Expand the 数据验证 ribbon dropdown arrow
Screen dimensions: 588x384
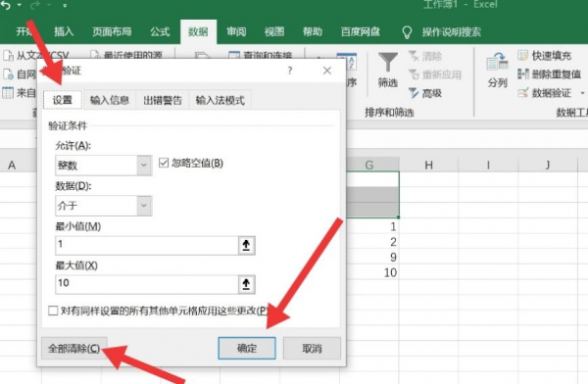coord(582,93)
